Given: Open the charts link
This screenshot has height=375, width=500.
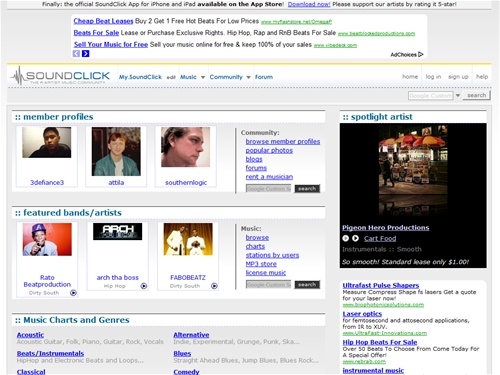Looking at the screenshot, I should pyautogui.click(x=255, y=246).
